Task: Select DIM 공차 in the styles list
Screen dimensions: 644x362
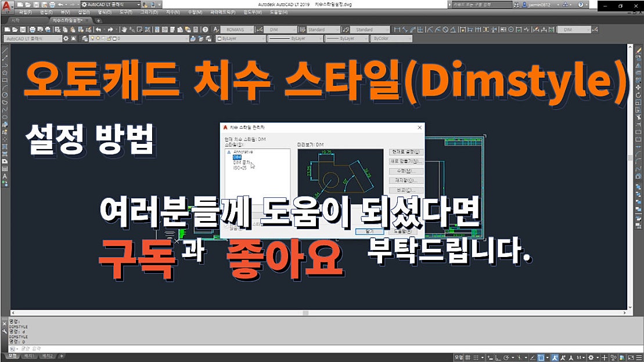Action: (242, 163)
